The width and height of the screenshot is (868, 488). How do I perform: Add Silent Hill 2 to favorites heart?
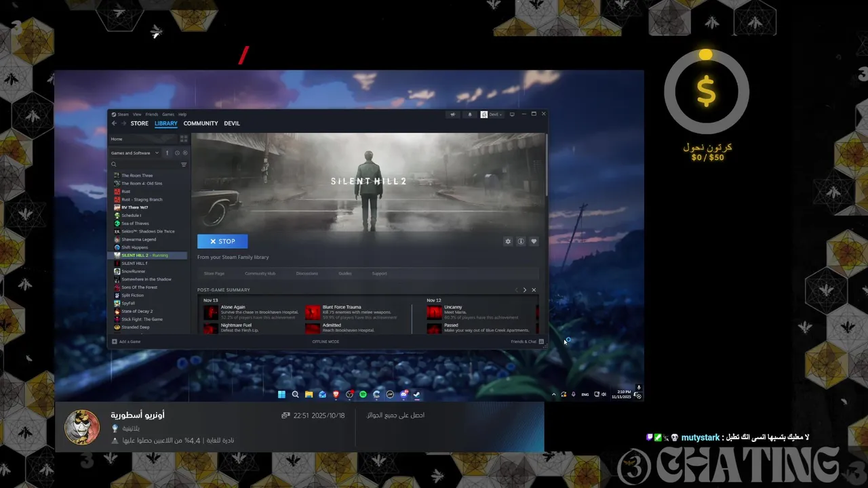click(534, 241)
